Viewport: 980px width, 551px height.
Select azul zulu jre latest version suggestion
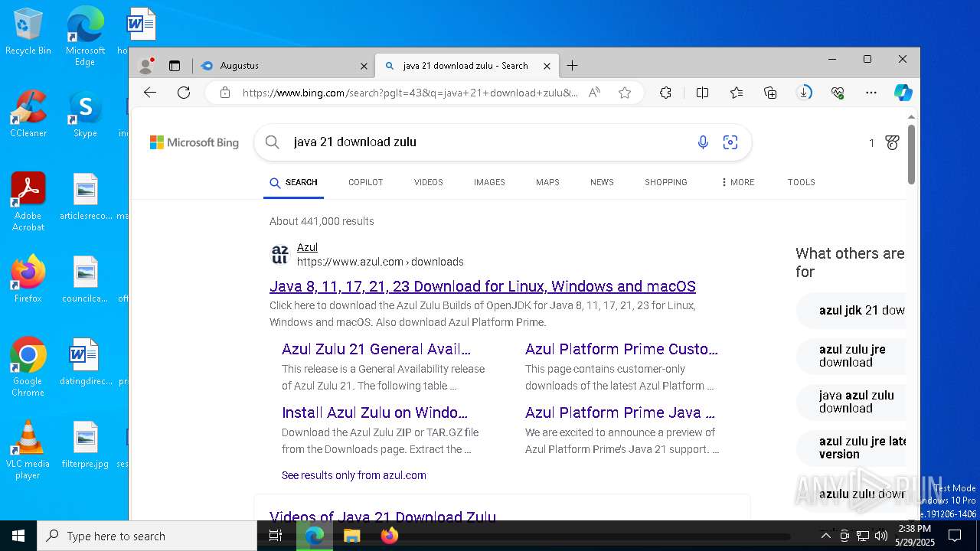click(851, 448)
